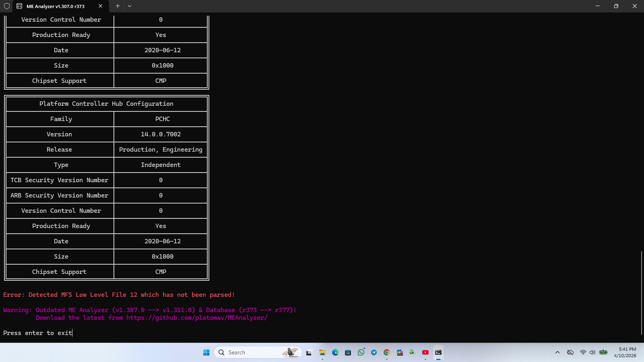The image size is (644, 362).
Task: Open the Start menu
Action: (x=206, y=352)
